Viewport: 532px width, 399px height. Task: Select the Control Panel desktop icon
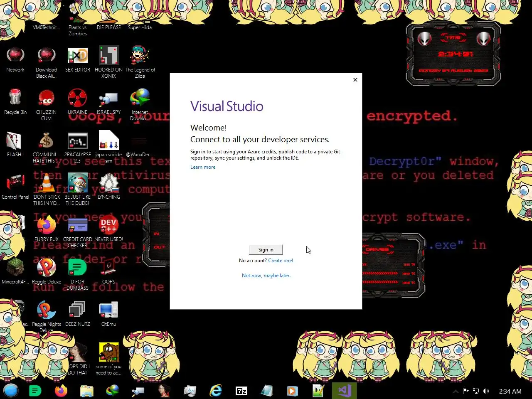pos(15,187)
